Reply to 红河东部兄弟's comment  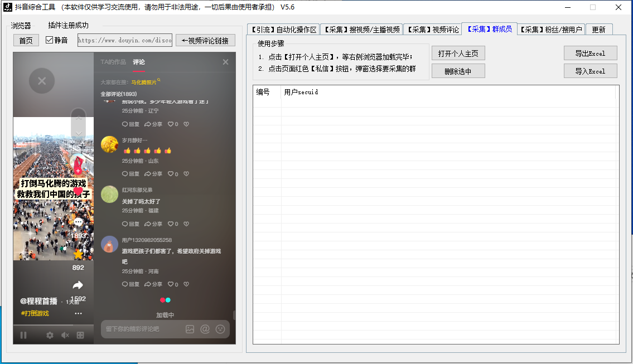coord(131,224)
